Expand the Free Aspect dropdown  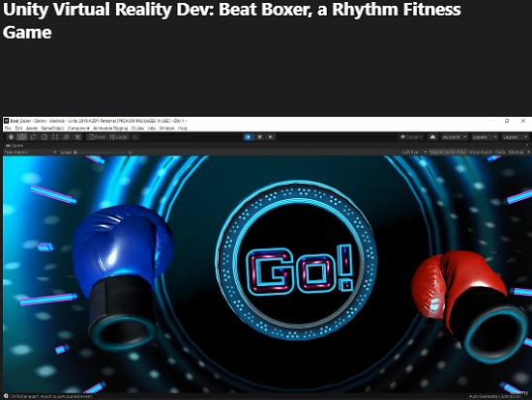30,153
